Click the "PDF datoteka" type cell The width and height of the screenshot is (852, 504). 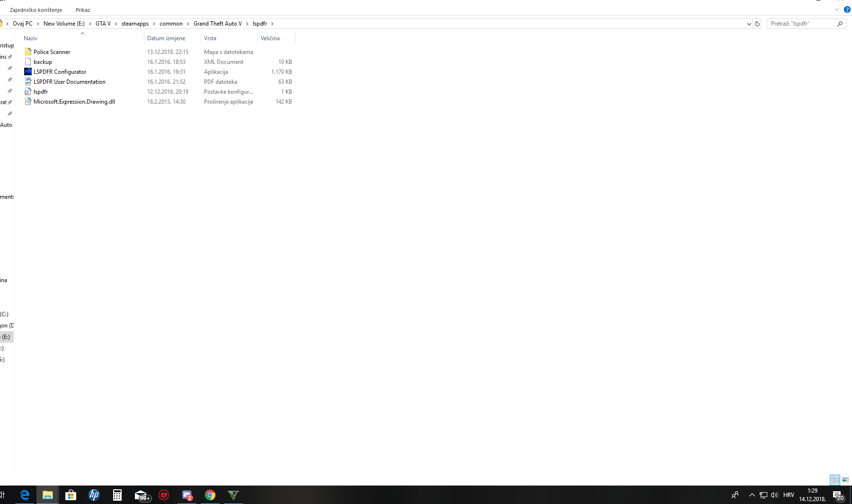[x=221, y=82]
